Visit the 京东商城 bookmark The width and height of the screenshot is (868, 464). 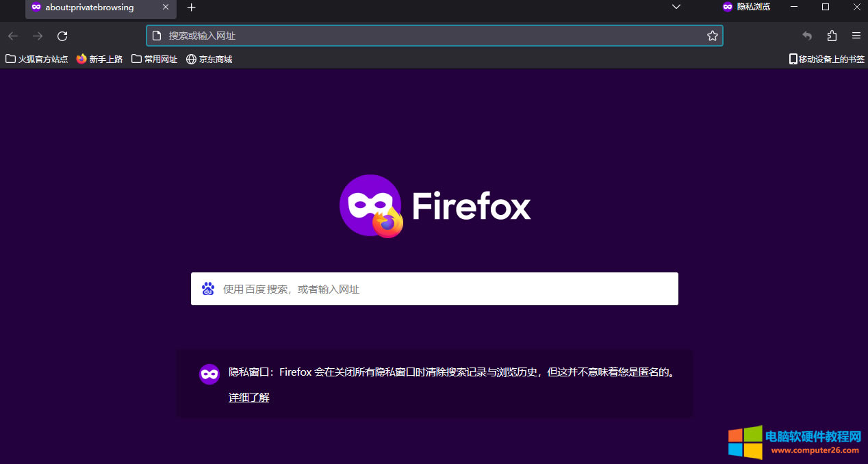tap(209, 59)
